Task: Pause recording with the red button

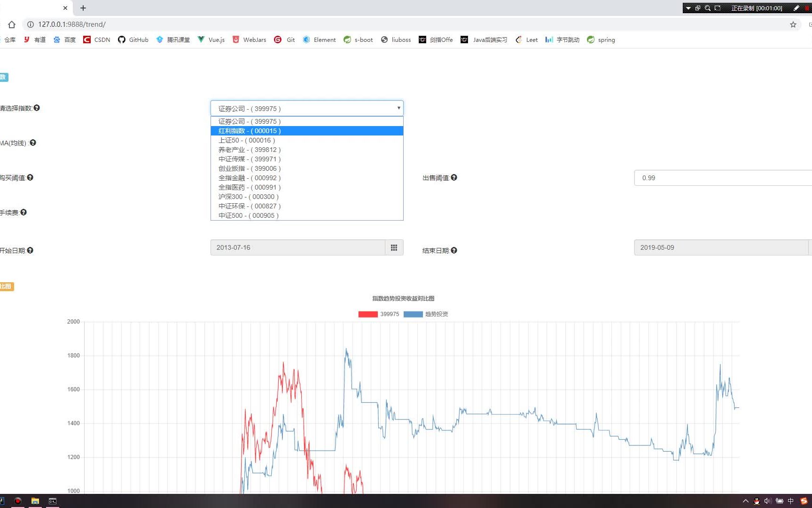Action: pyautogui.click(x=807, y=8)
